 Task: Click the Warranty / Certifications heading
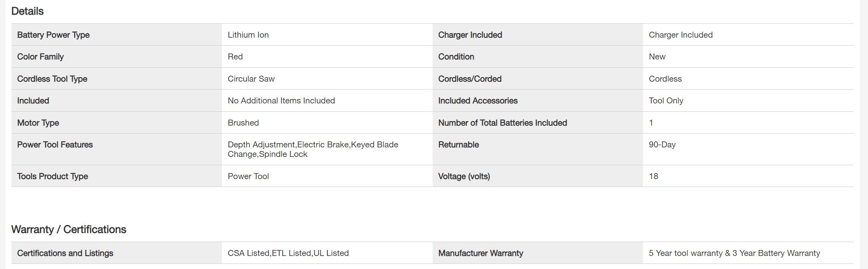click(68, 229)
